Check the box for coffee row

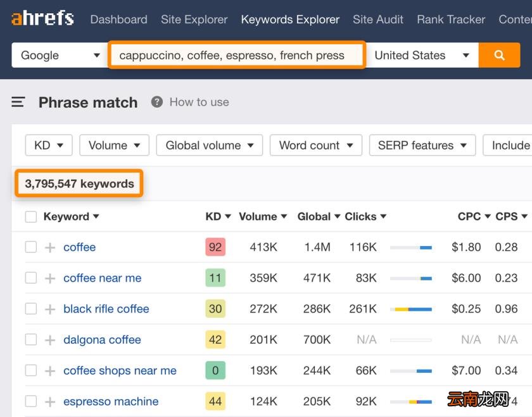[31, 247]
